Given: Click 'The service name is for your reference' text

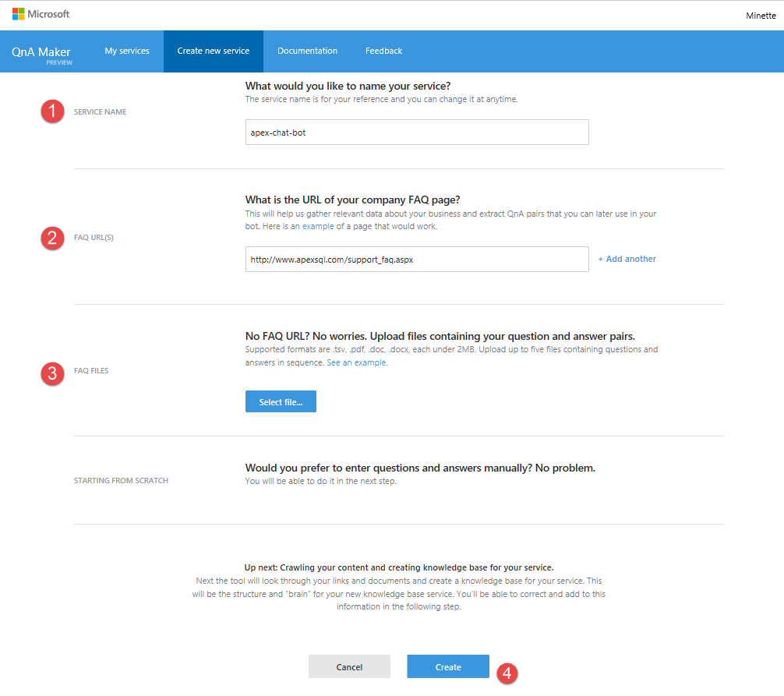Looking at the screenshot, I should point(382,99).
